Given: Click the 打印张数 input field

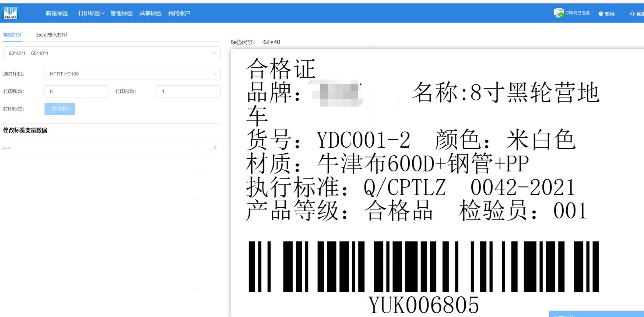Looking at the screenshot, I should click(x=76, y=91).
